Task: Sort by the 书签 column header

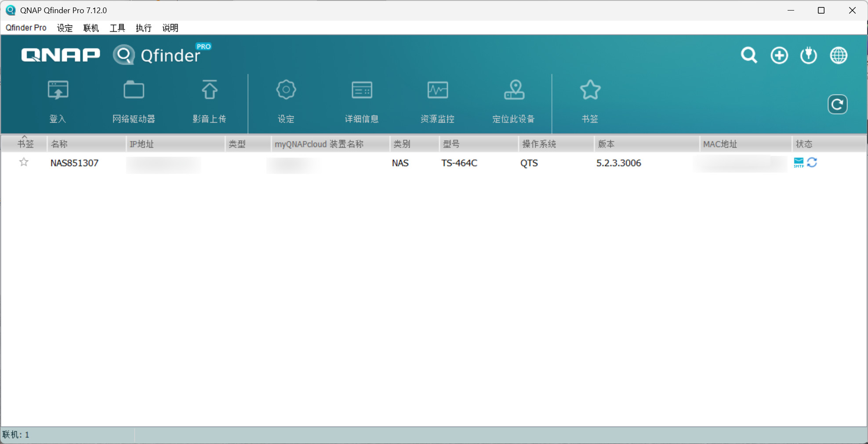Action: click(x=25, y=144)
